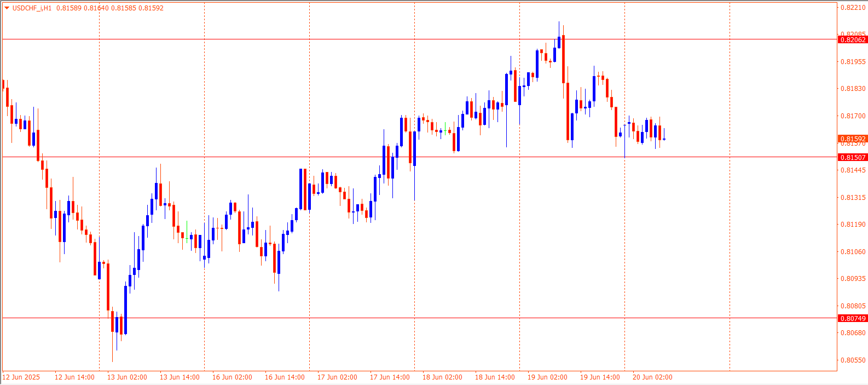The width and height of the screenshot is (868, 385).
Task: Click the 0.81190 value on the price scale
Action: coord(853,225)
